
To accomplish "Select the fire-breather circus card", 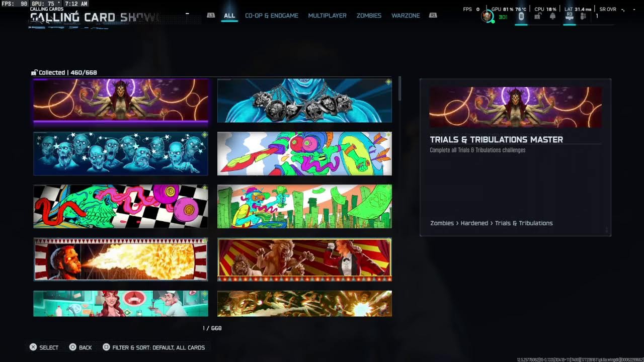I will coord(121,259).
